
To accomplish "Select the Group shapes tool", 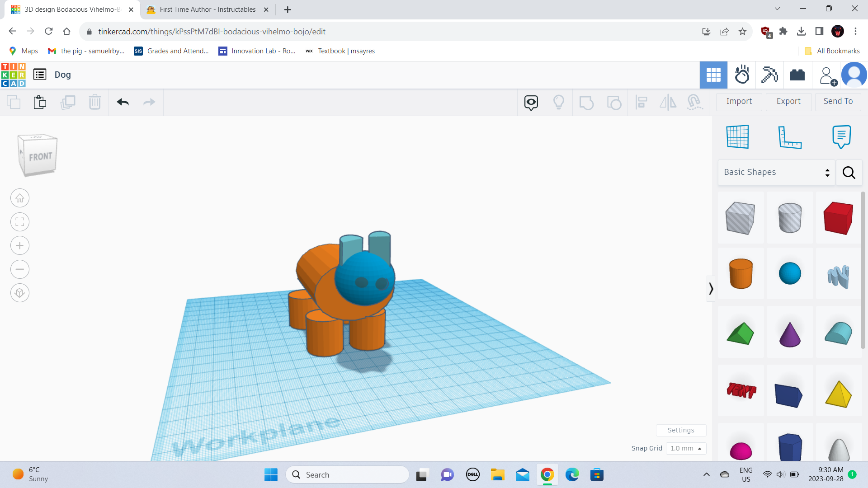I will (587, 102).
